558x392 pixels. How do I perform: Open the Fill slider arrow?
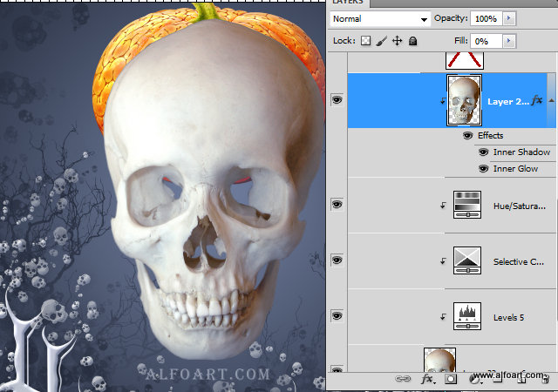(509, 41)
